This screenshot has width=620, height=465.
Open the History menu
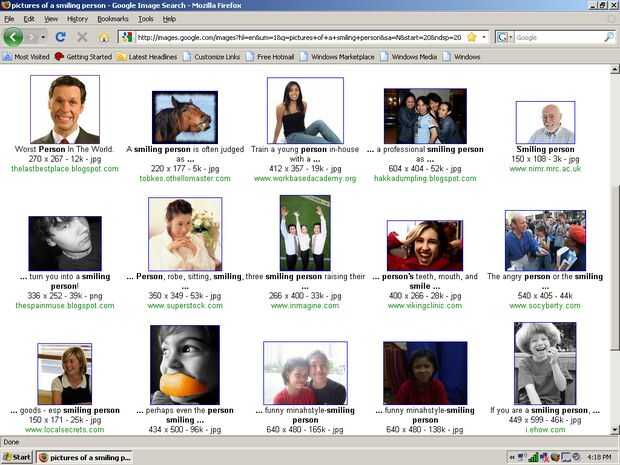77,19
